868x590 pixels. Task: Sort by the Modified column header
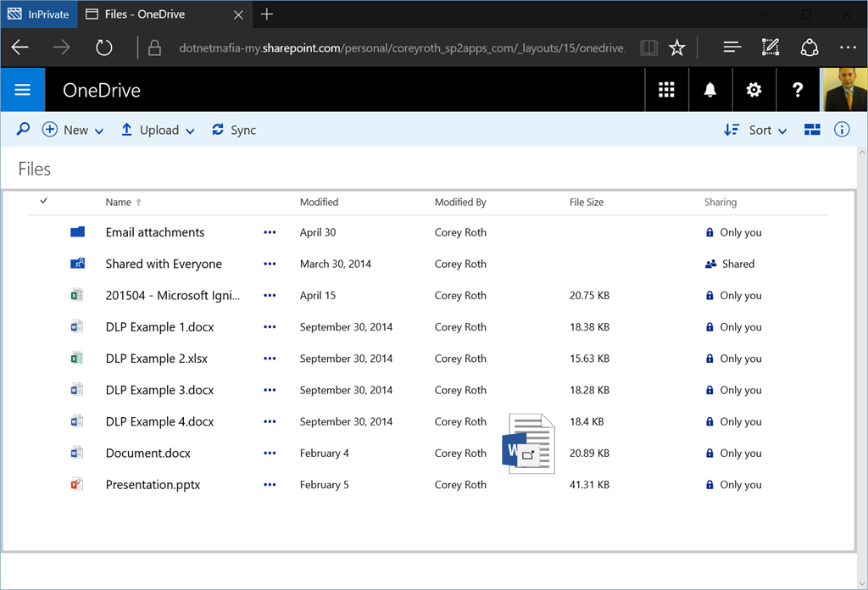(319, 202)
